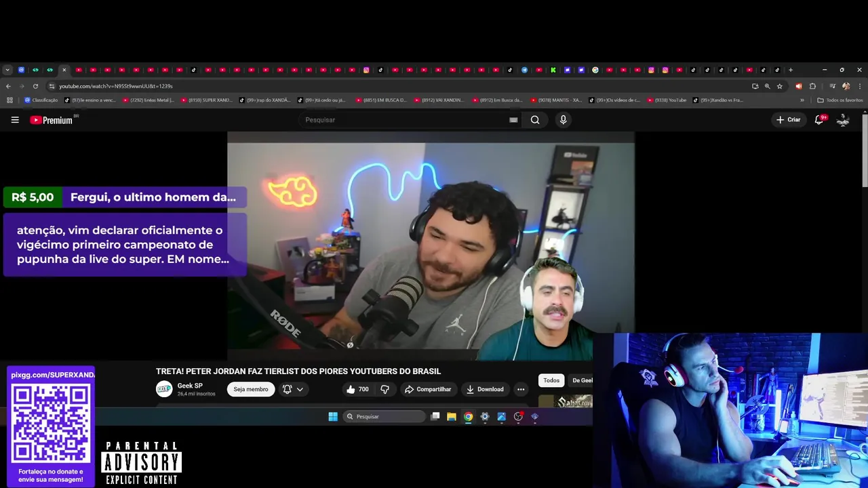Open the Geek SP channel avatar
The width and height of the screenshot is (868, 488).
[164, 389]
